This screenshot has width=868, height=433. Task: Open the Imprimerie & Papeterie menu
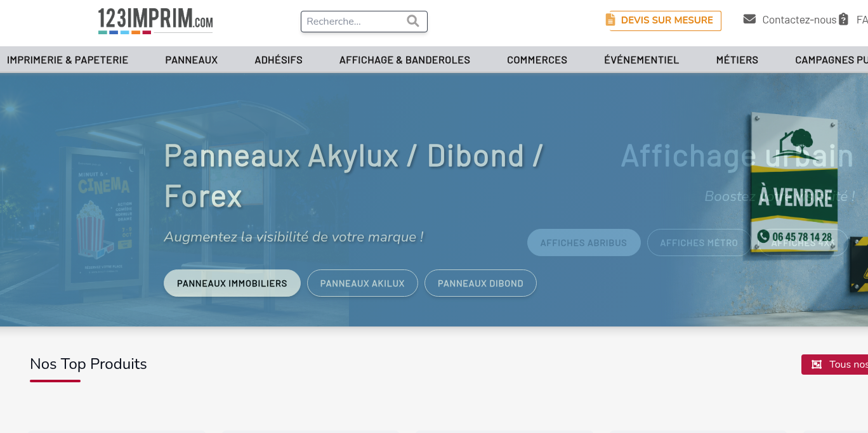coord(68,60)
